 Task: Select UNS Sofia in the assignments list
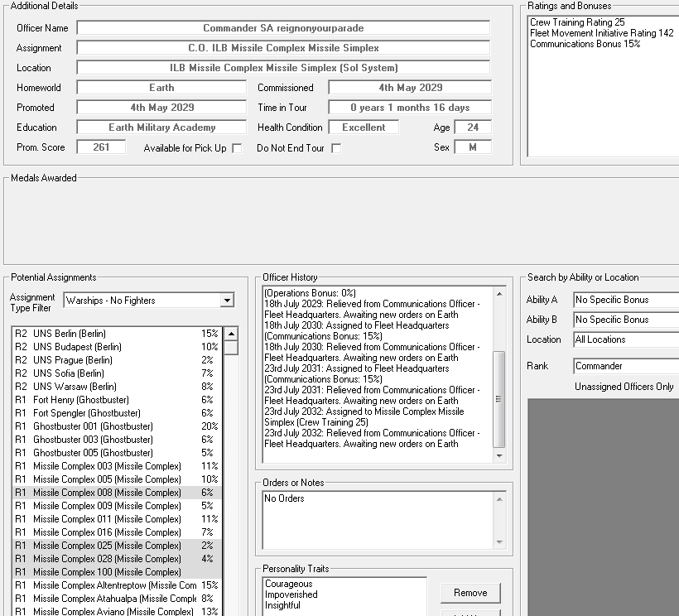coord(117,373)
